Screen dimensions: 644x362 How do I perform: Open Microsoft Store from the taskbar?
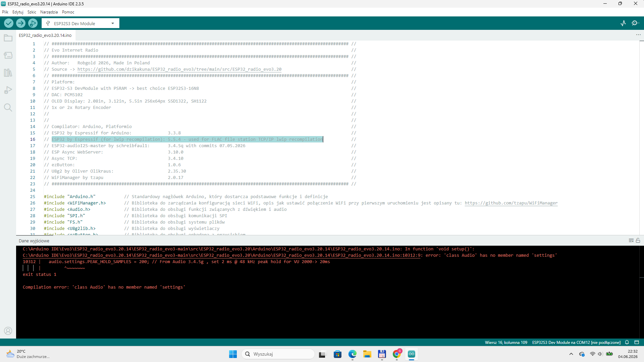pos(337,354)
